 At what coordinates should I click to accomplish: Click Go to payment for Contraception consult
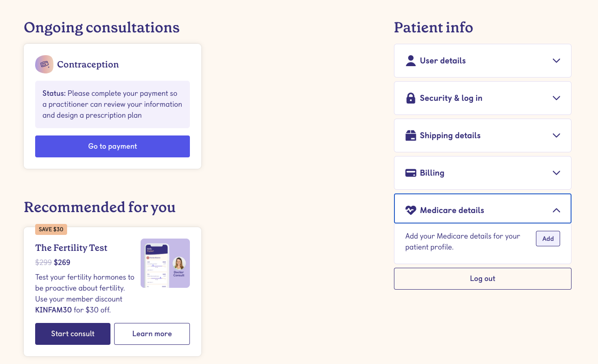point(112,146)
